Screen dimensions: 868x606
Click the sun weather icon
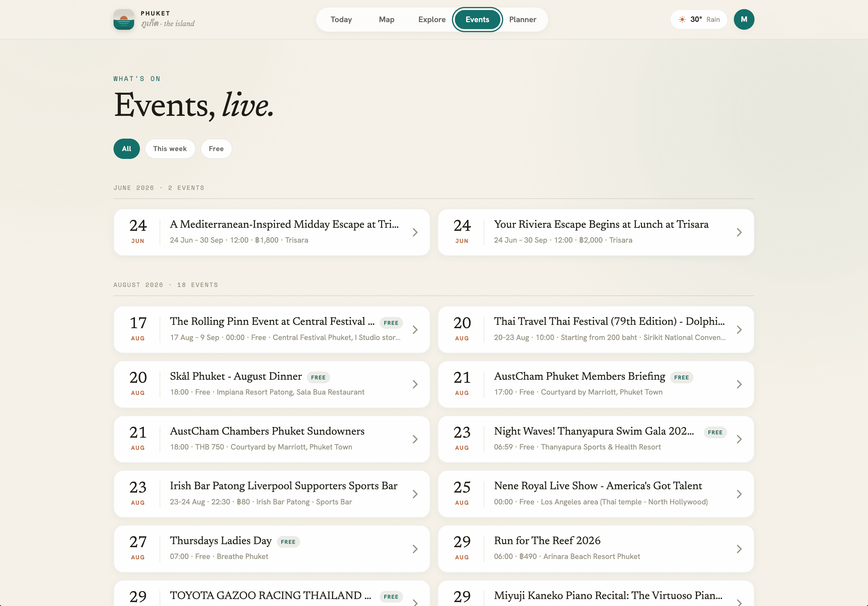point(682,19)
